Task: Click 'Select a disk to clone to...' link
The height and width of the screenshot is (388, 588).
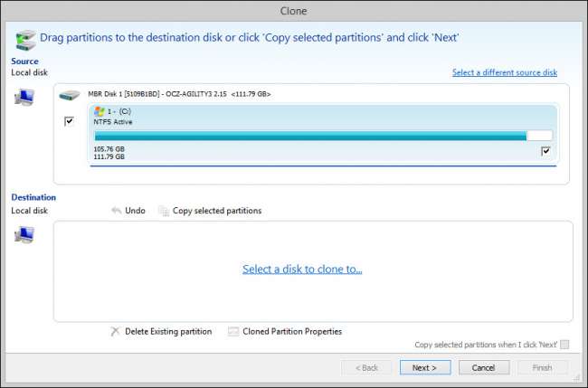Action: tap(302, 270)
